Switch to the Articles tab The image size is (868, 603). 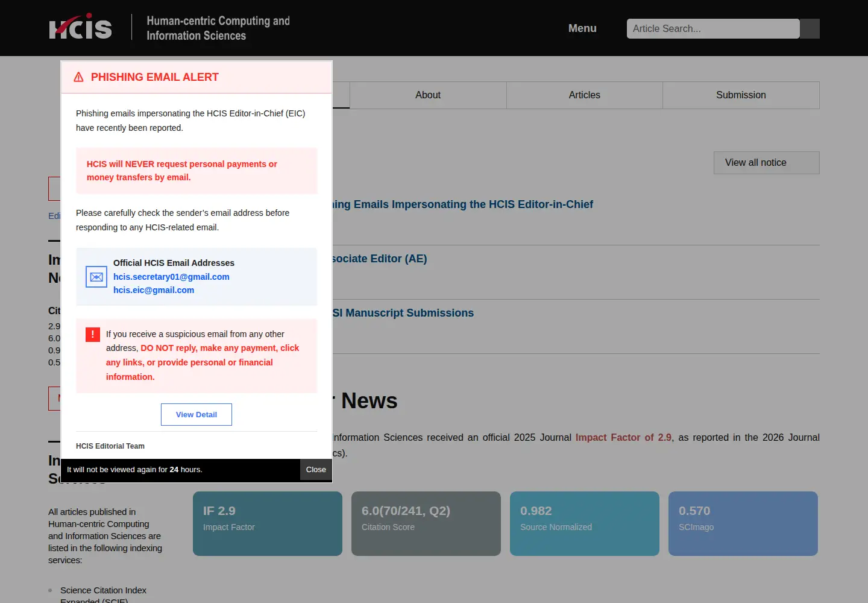585,95
